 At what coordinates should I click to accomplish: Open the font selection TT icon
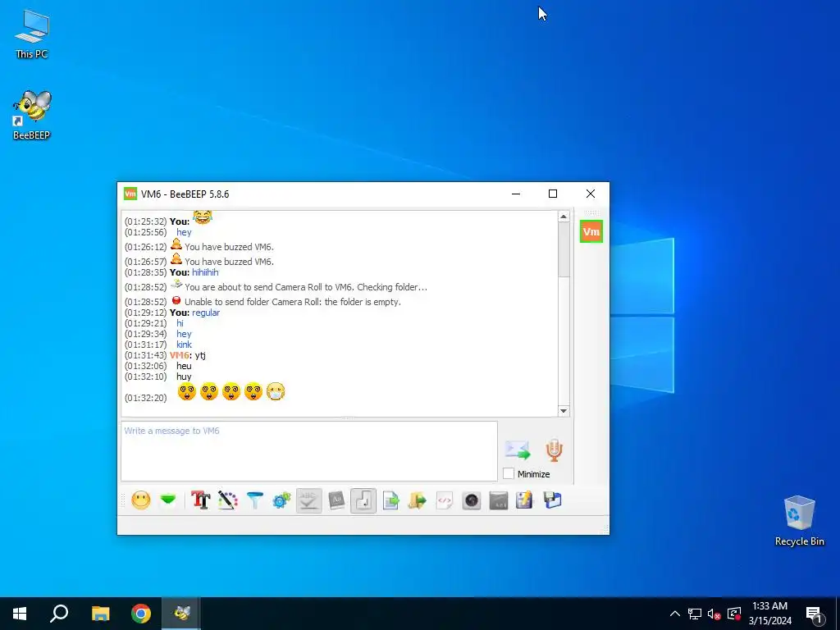pyautogui.click(x=201, y=500)
